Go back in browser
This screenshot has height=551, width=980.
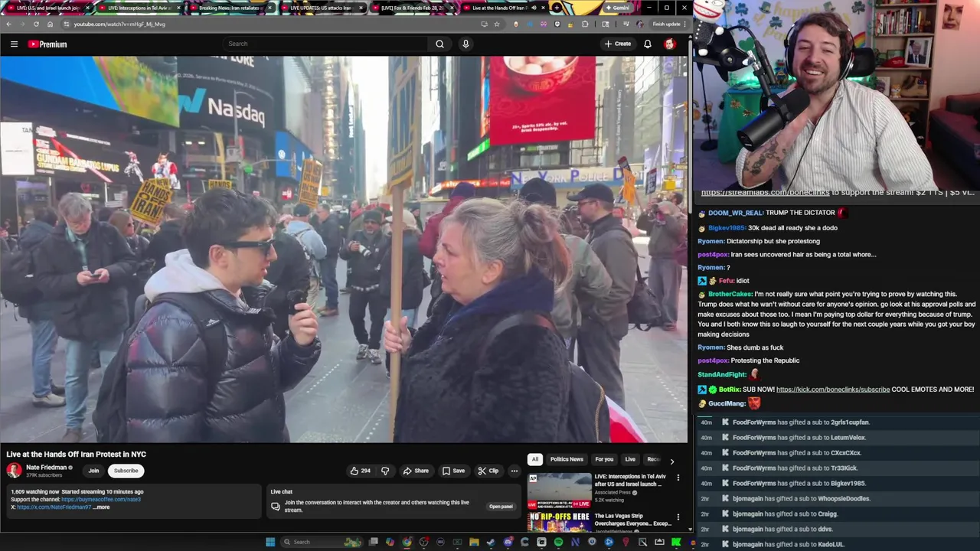(8, 24)
